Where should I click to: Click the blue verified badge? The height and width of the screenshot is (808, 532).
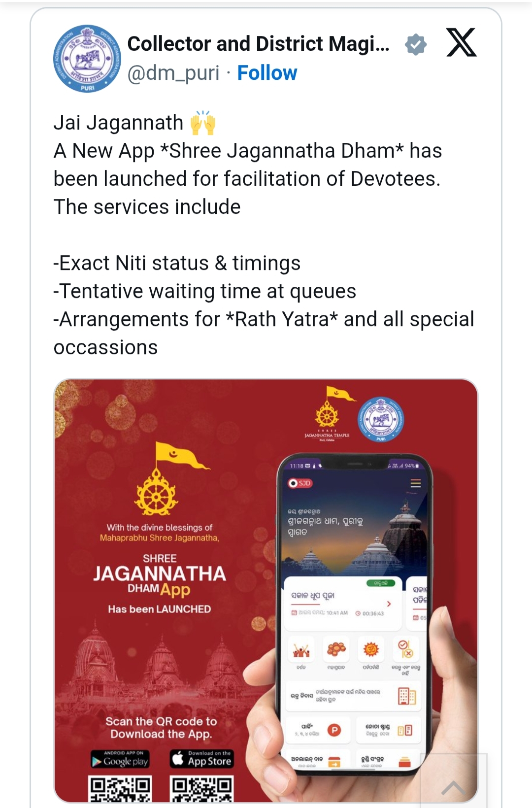(416, 45)
